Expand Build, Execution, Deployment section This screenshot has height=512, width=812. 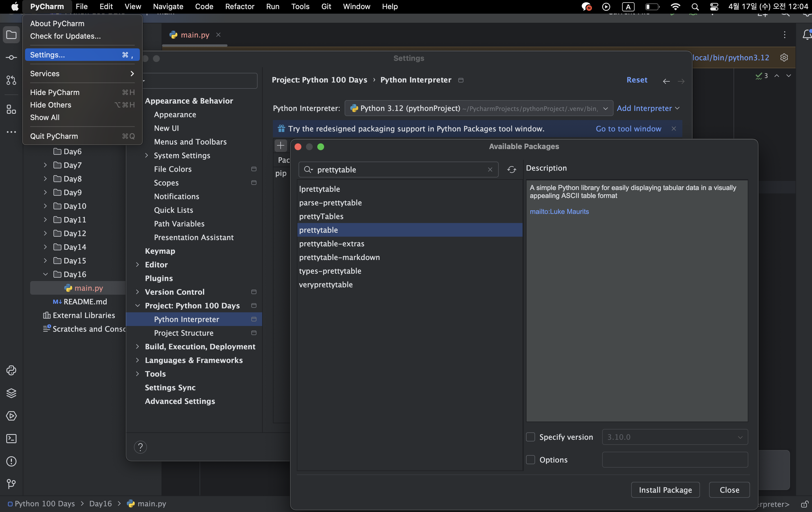137,346
